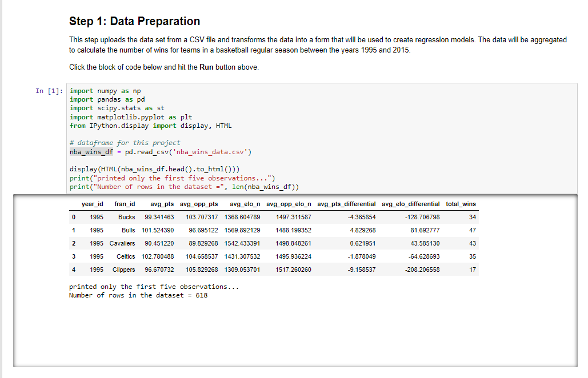588x378 pixels.
Task: Click the value 1569.892129
Action: point(242,230)
